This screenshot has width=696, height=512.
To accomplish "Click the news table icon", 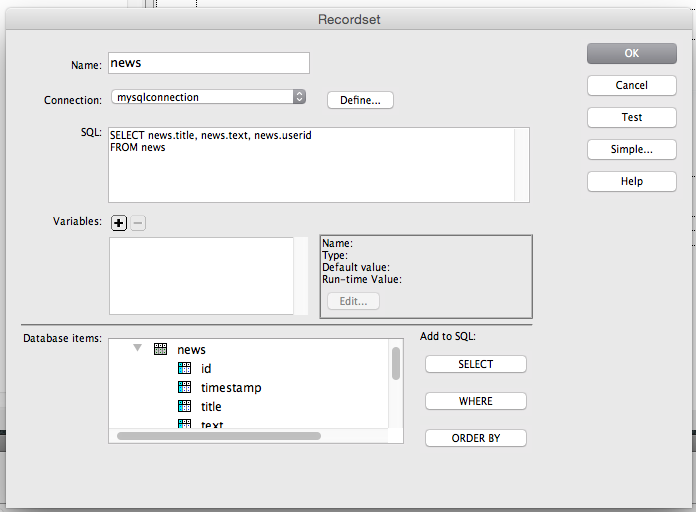I will tap(160, 349).
